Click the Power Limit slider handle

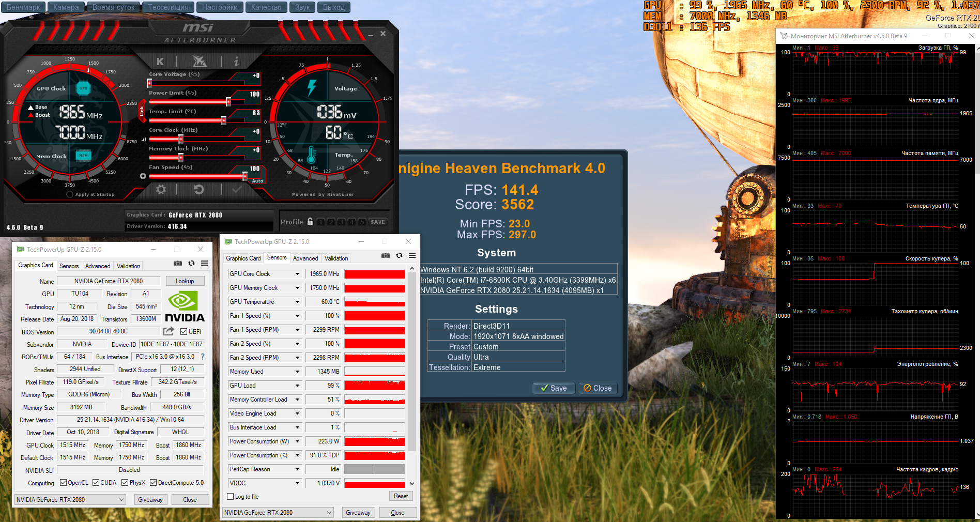pyautogui.click(x=228, y=102)
